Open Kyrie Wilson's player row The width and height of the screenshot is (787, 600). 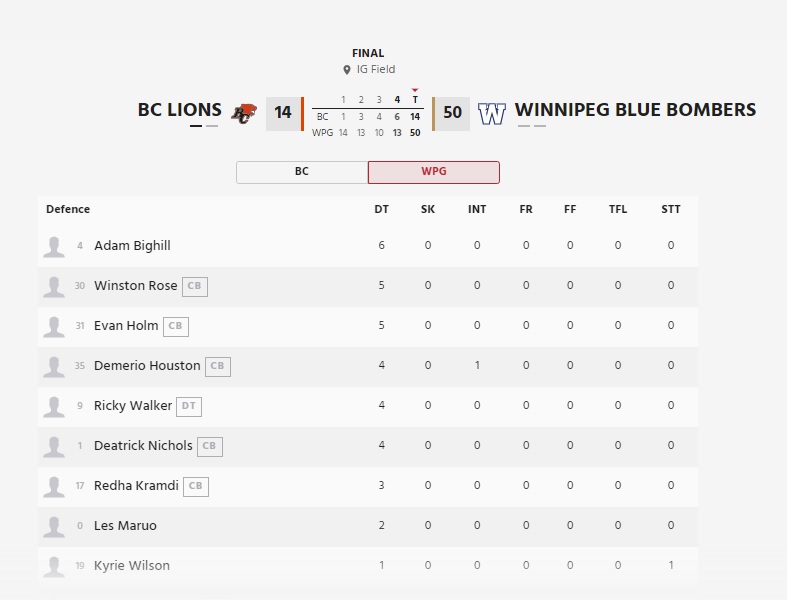pos(132,566)
